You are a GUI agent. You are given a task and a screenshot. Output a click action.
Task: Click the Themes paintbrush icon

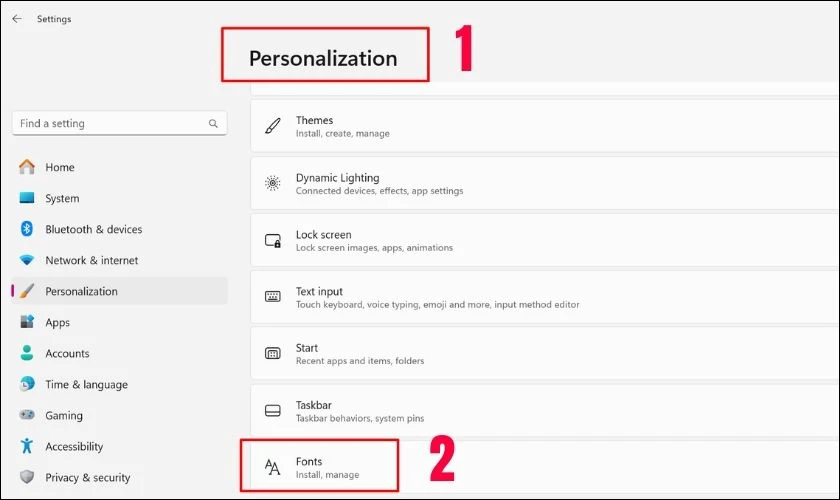click(x=273, y=126)
